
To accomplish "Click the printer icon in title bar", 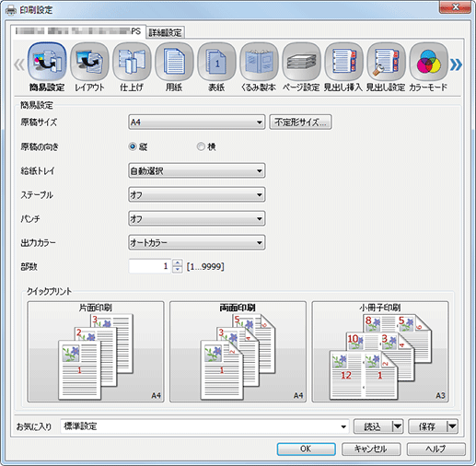I will pos(11,10).
